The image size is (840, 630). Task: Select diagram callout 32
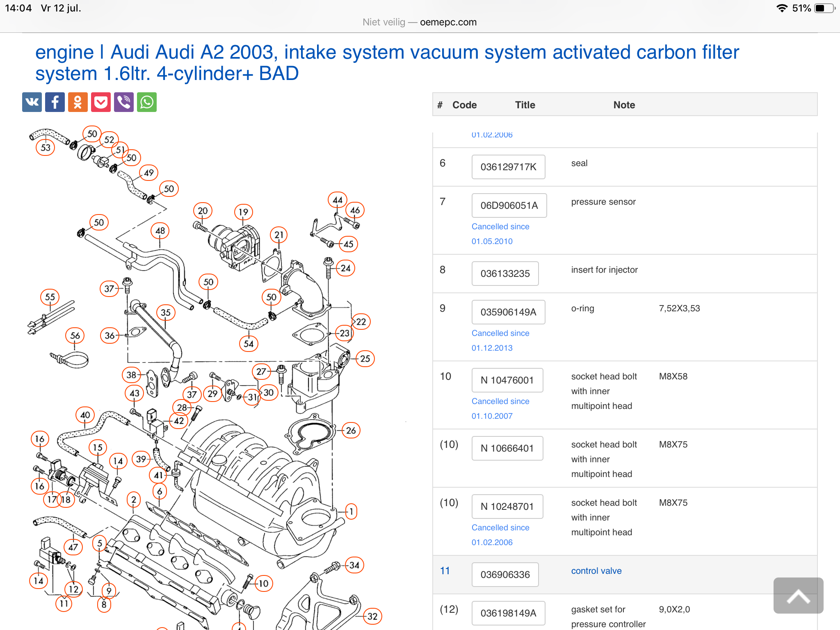point(372,616)
